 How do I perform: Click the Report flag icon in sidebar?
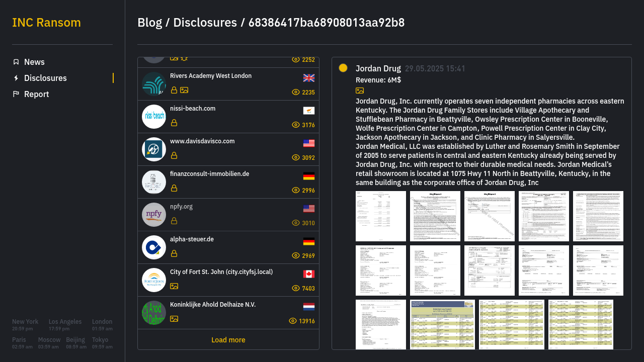tap(16, 94)
